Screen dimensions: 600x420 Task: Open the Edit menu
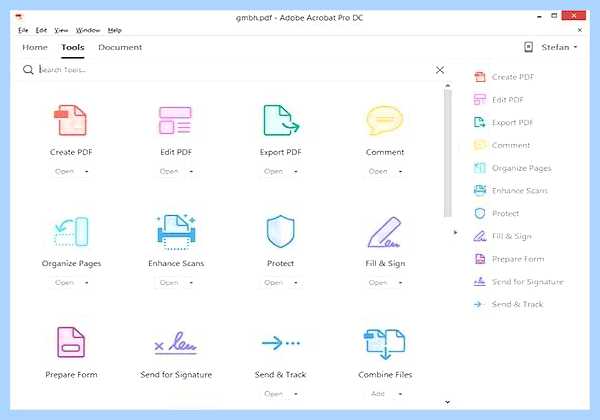(41, 30)
